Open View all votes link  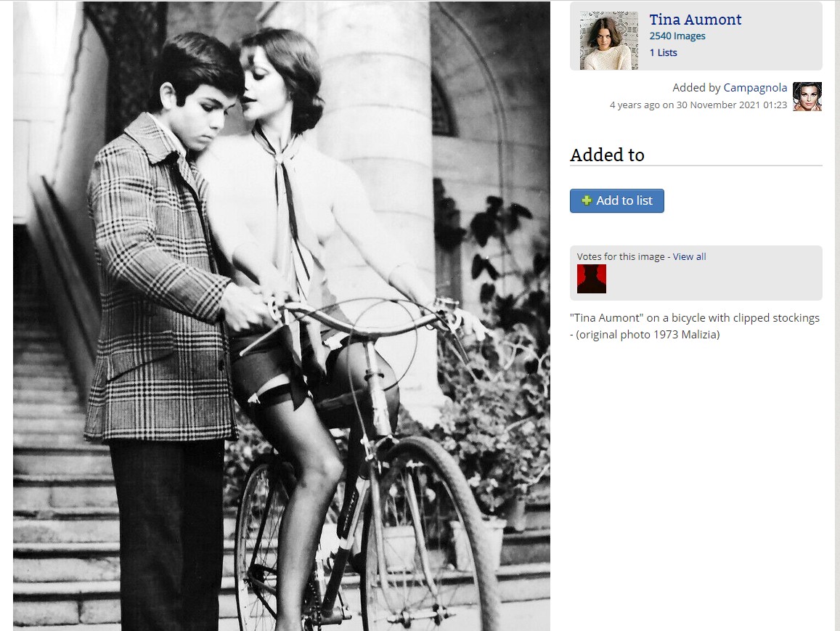tap(690, 256)
